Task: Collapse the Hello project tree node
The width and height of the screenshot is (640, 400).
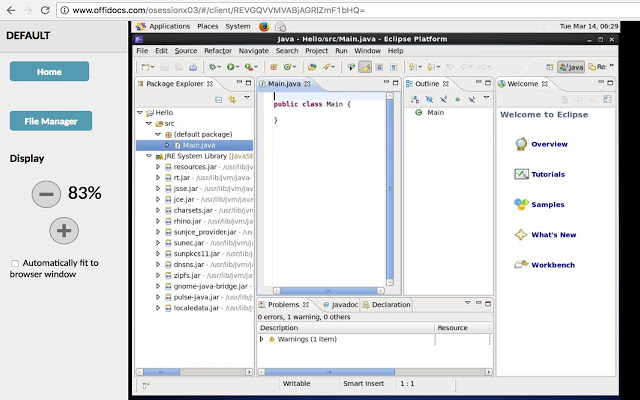Action: 140,112
